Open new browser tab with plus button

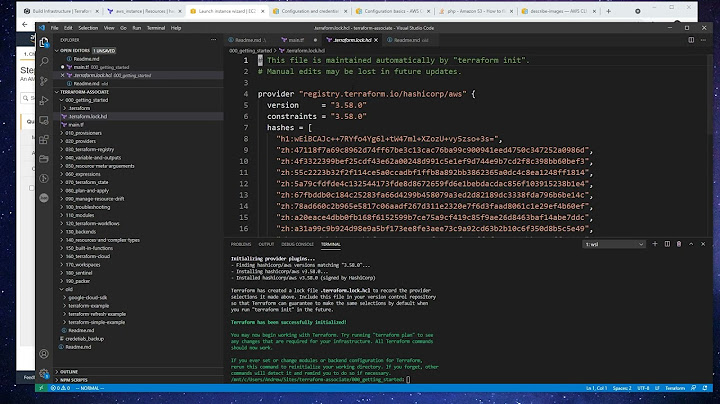tap(608, 11)
